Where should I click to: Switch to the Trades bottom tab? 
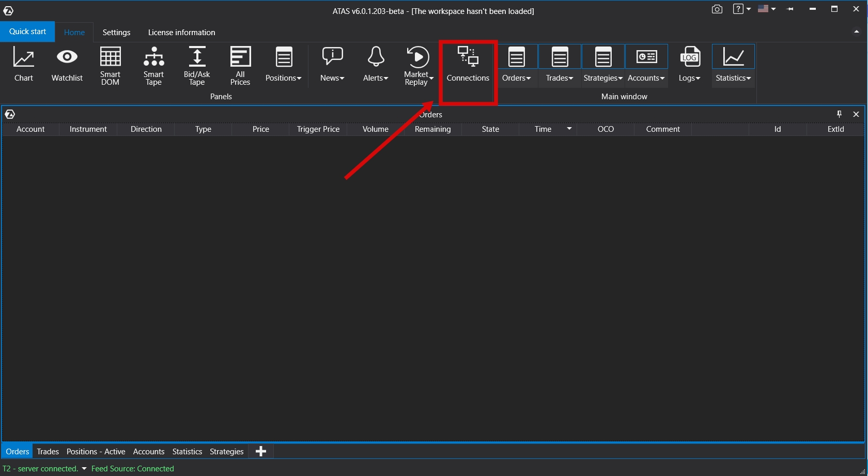(48, 451)
